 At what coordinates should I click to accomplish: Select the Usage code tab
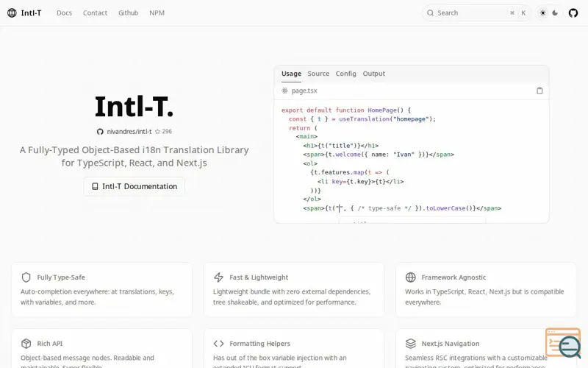tap(291, 74)
